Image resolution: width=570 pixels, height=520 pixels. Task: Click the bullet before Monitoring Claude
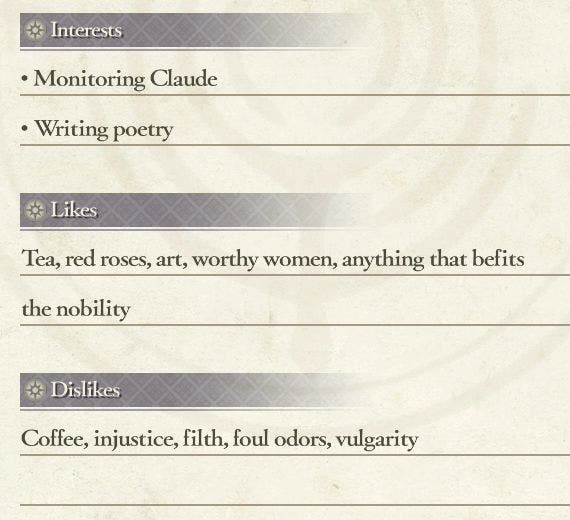(x=24, y=78)
